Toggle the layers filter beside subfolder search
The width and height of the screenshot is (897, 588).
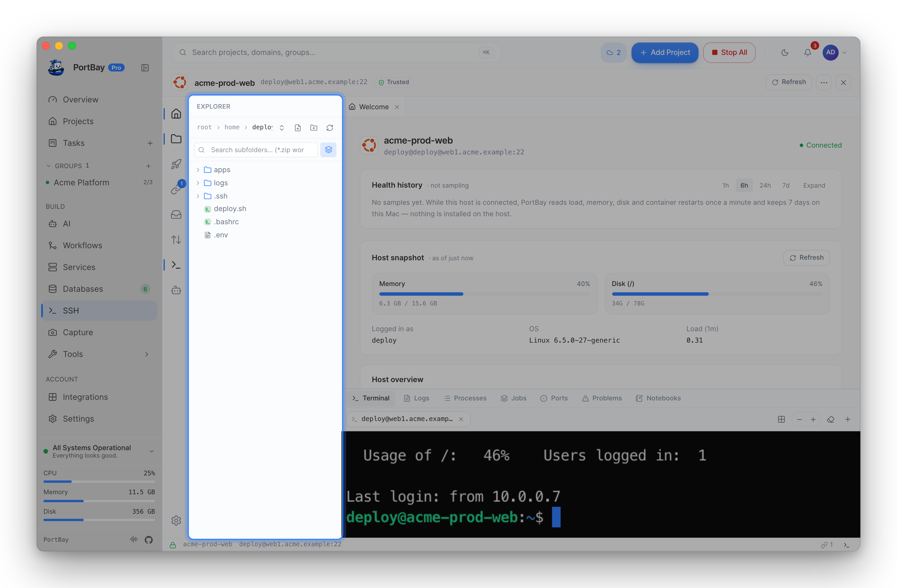328,150
